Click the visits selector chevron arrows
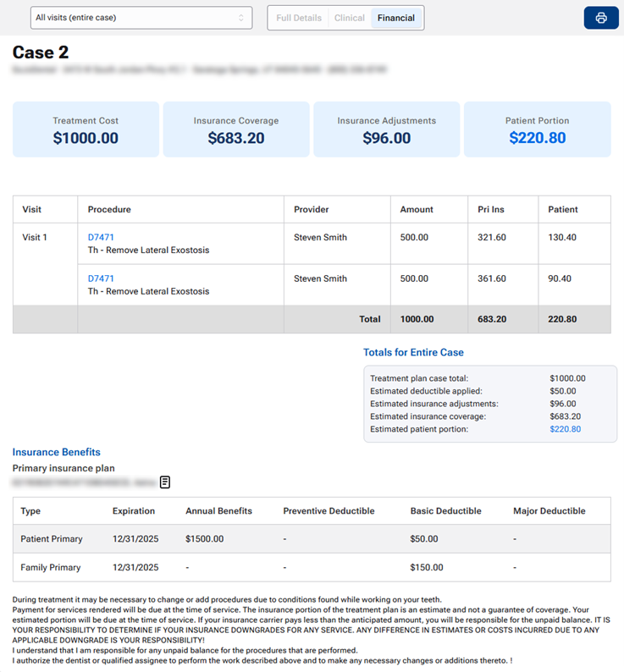 click(241, 18)
